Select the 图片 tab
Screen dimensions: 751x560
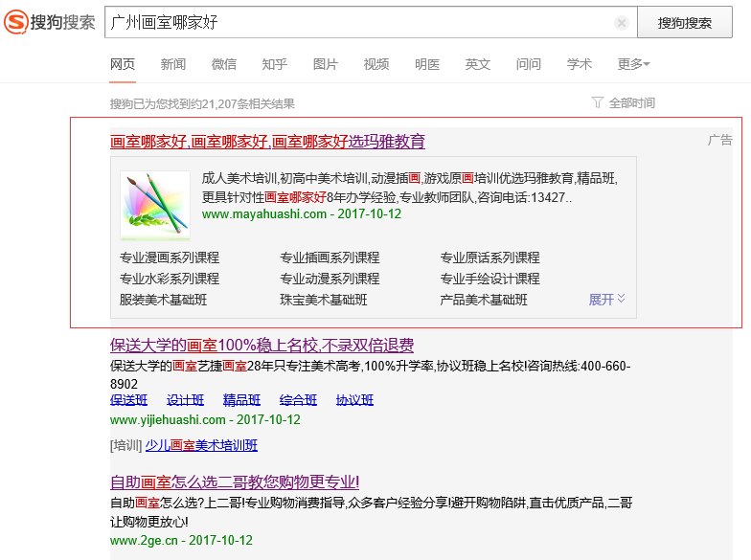click(x=326, y=64)
